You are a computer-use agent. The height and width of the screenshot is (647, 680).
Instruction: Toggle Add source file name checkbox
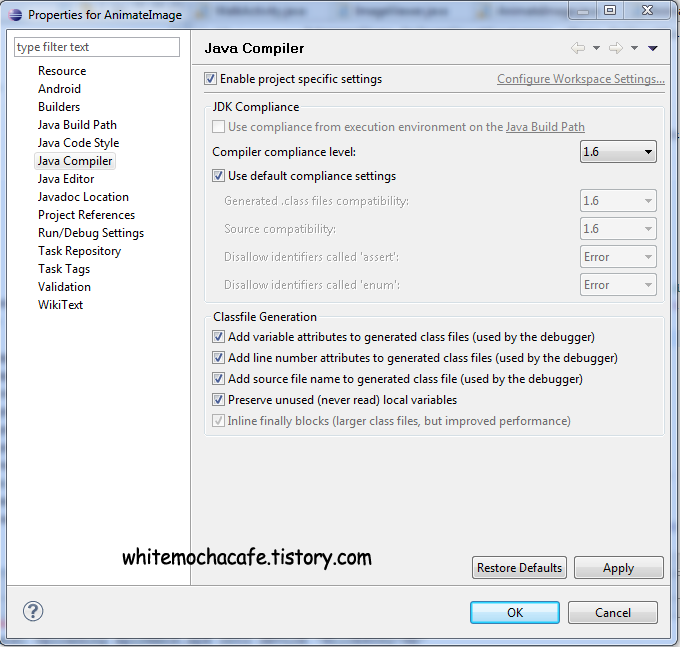pyautogui.click(x=218, y=379)
